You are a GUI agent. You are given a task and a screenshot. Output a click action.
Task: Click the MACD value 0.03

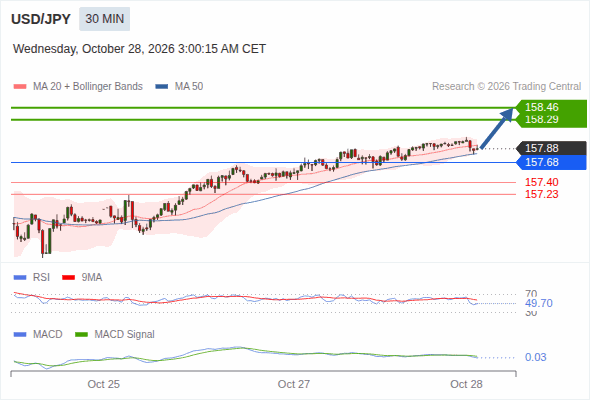[x=535, y=357]
